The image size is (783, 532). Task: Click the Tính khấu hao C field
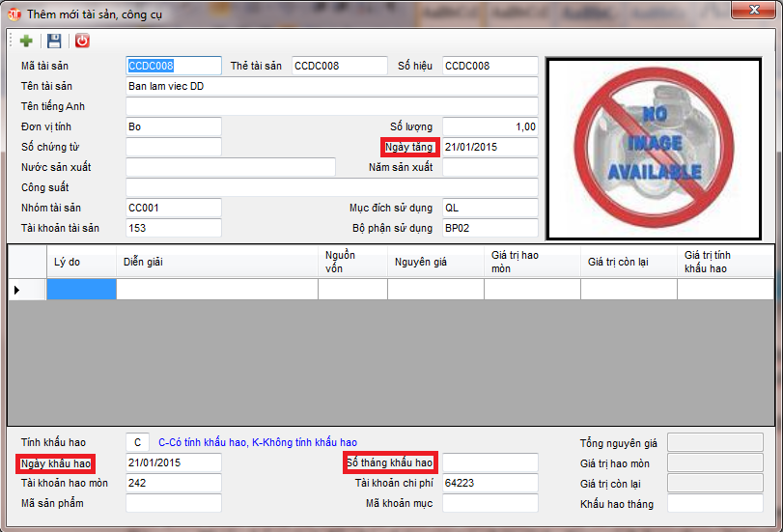[x=138, y=442]
